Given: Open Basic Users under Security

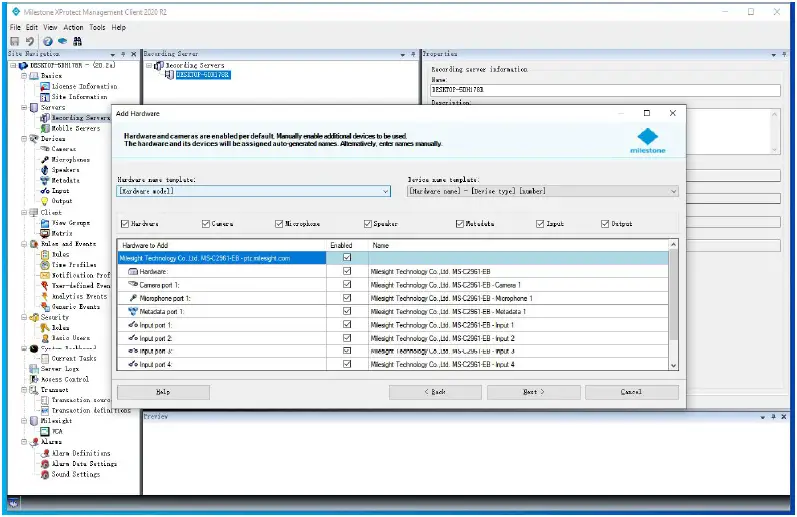Looking at the screenshot, I should click(x=71, y=338).
